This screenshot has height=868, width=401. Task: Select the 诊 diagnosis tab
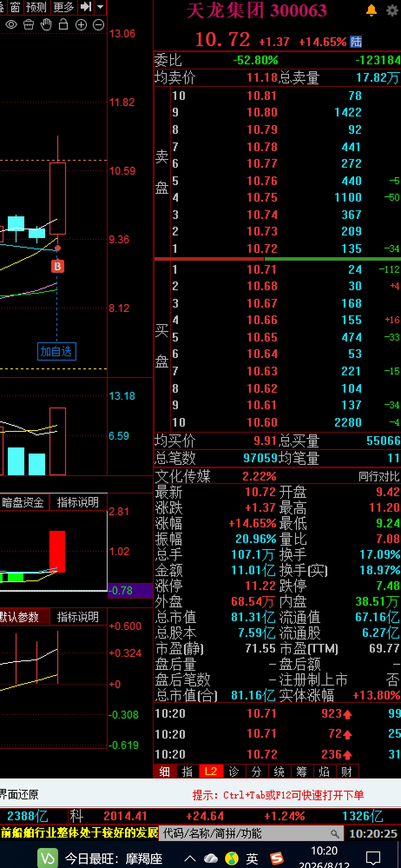(234, 771)
